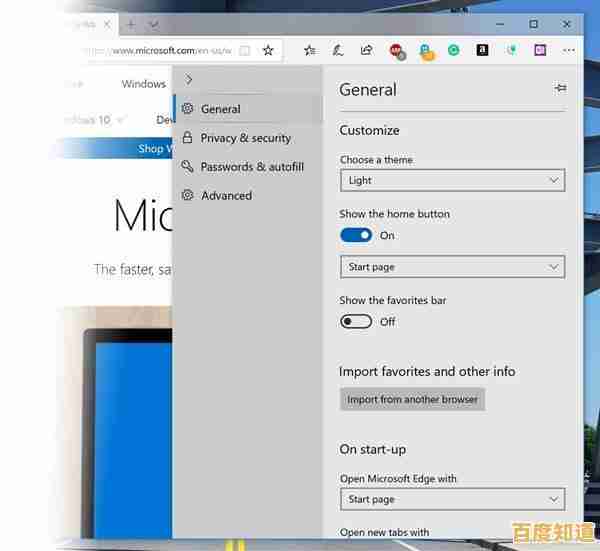The image size is (600, 551).
Task: Click the lock icon beside Privacy & security
Action: point(187,137)
